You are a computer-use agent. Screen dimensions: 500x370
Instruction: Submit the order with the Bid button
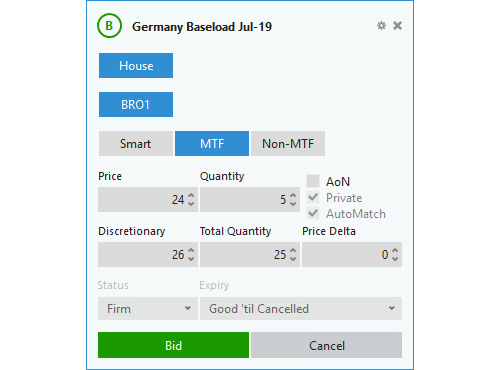(173, 345)
